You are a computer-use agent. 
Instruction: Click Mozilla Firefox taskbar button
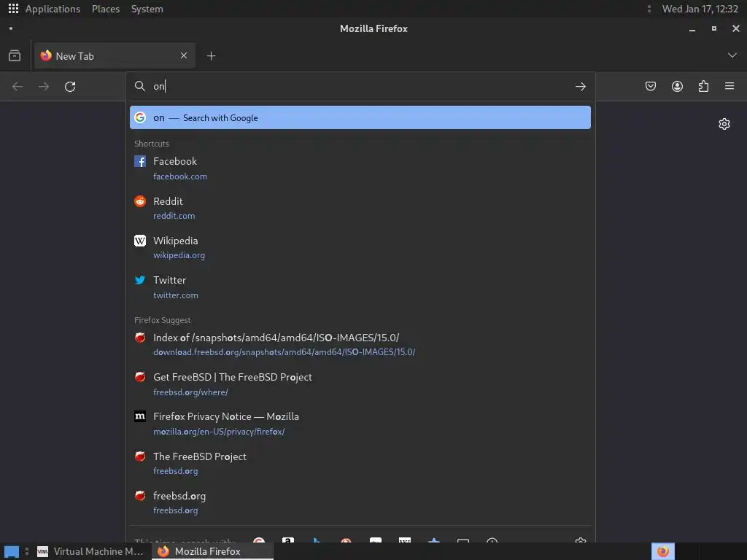coord(213,551)
